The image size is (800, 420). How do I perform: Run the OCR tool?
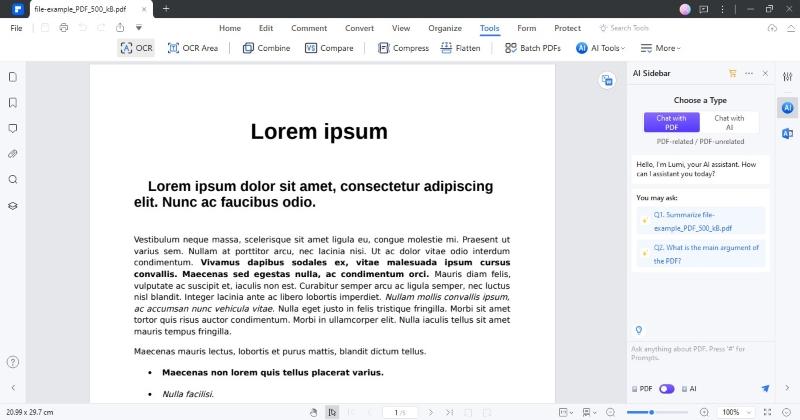pyautogui.click(x=136, y=48)
